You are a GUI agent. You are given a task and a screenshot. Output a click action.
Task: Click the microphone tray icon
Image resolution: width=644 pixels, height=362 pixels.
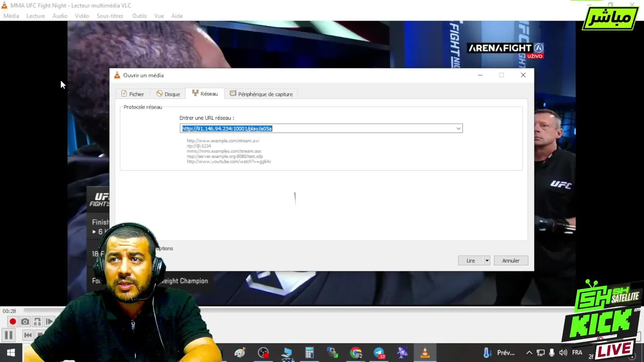tap(552, 353)
